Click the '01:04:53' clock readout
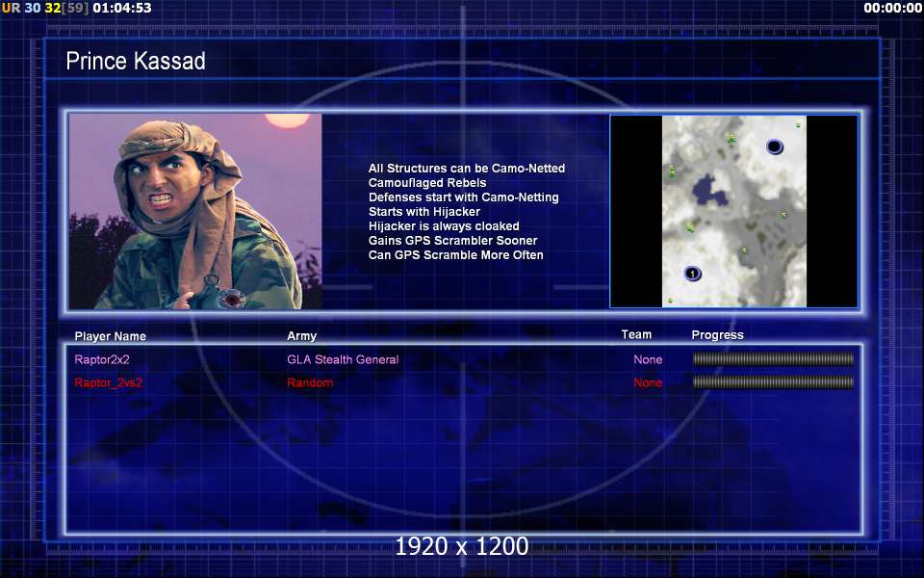The height and width of the screenshot is (578, 924). pos(122,9)
